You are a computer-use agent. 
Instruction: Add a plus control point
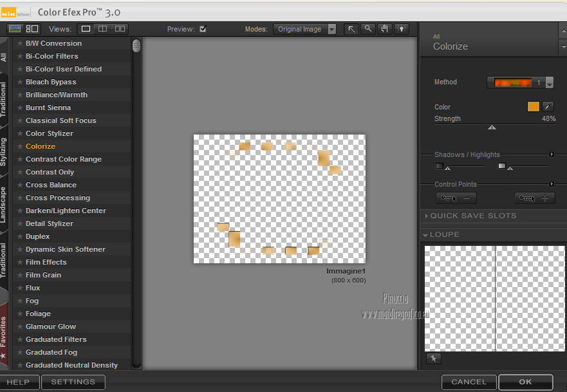point(534,198)
